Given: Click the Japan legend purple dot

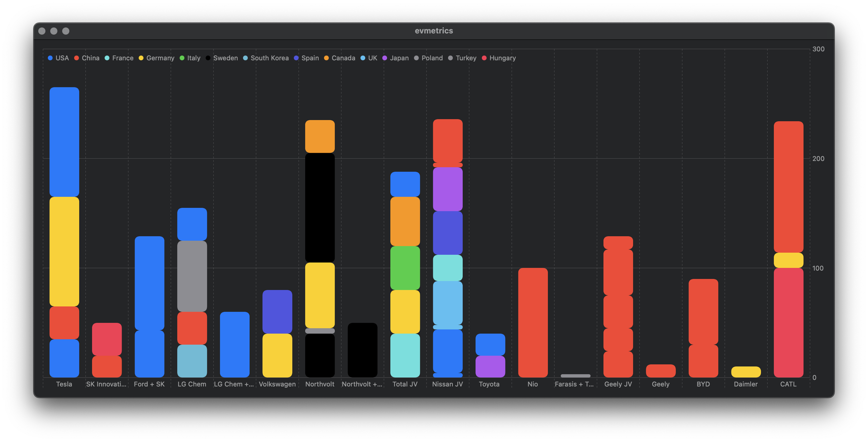Looking at the screenshot, I should click(385, 58).
